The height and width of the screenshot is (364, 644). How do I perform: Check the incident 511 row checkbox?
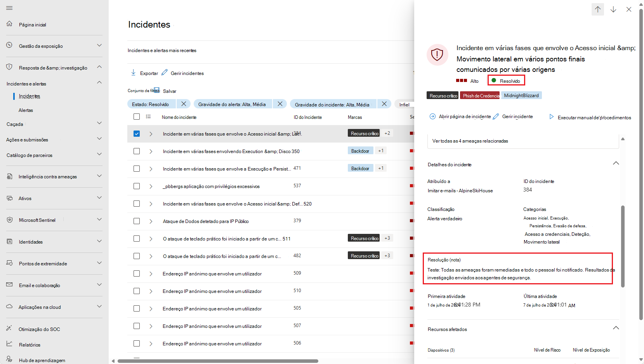pos(137,239)
